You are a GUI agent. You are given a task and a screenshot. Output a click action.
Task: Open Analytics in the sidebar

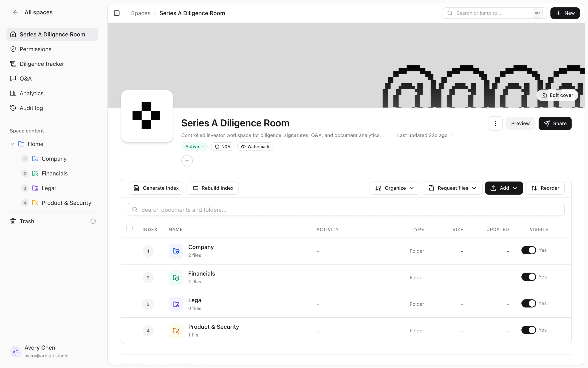tap(52, 93)
